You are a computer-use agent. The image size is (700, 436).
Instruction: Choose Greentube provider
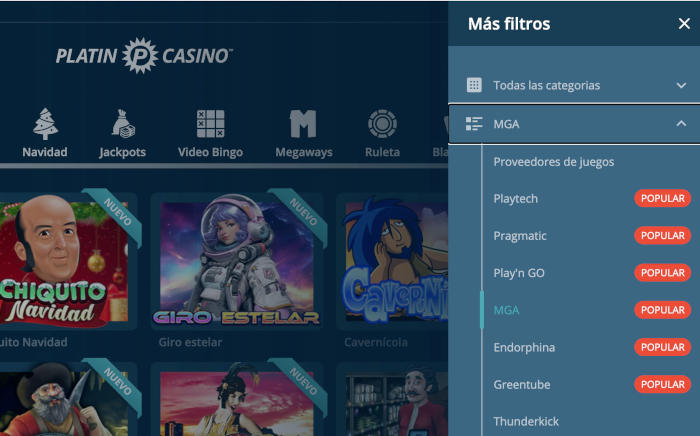click(x=522, y=384)
